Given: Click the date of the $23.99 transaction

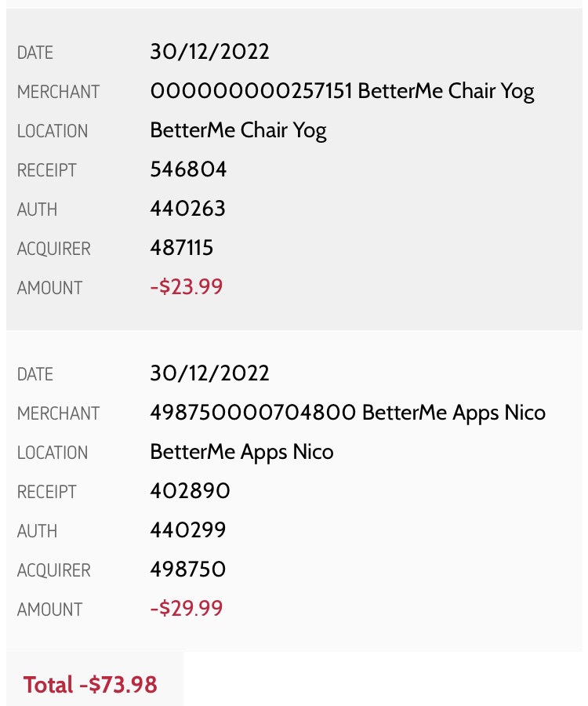Looking at the screenshot, I should [x=209, y=52].
